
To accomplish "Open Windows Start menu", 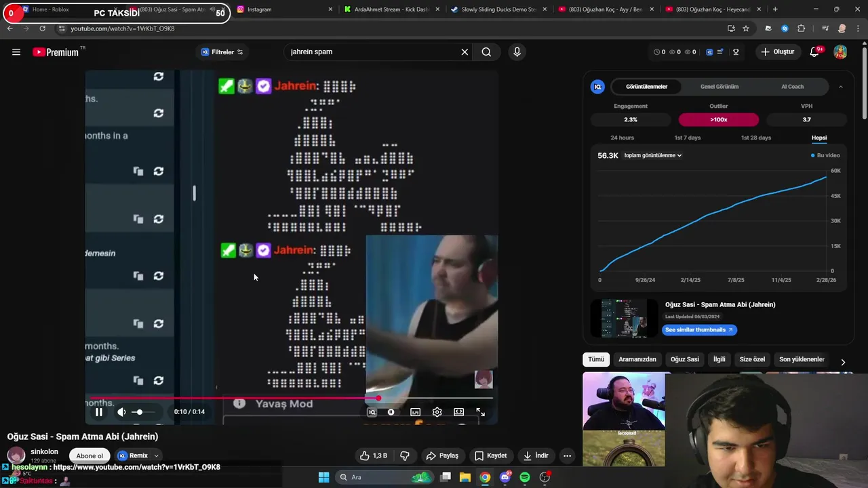I will pyautogui.click(x=323, y=477).
